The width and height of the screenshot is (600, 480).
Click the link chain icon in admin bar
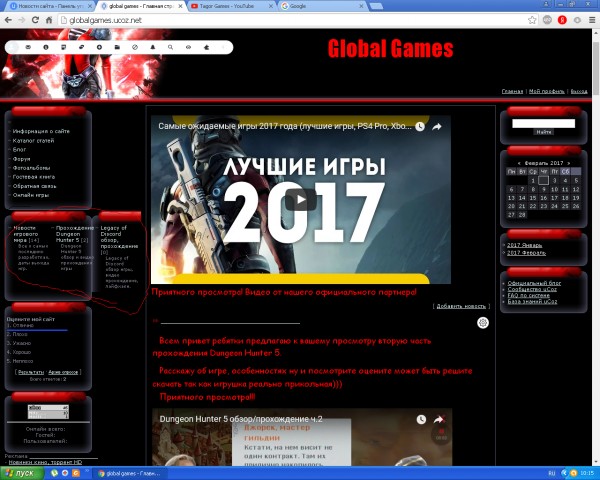82,47
